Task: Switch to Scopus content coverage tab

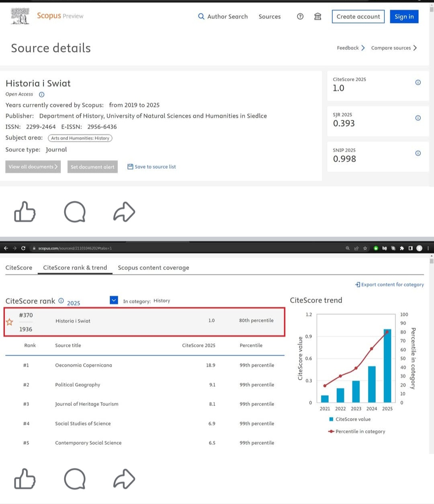Action: (154, 267)
